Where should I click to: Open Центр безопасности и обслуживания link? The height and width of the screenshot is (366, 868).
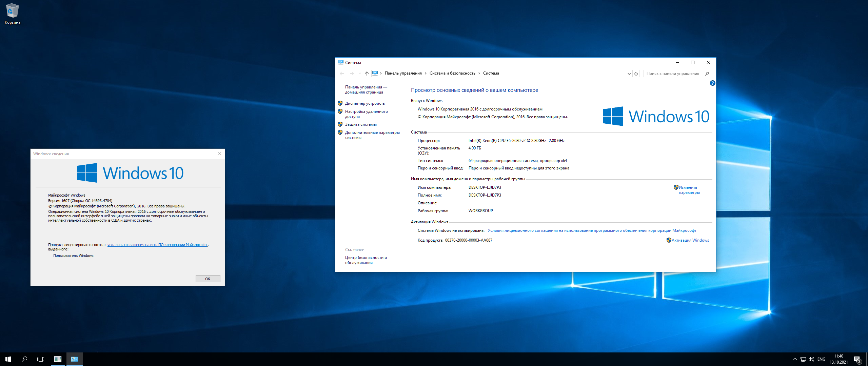point(366,260)
